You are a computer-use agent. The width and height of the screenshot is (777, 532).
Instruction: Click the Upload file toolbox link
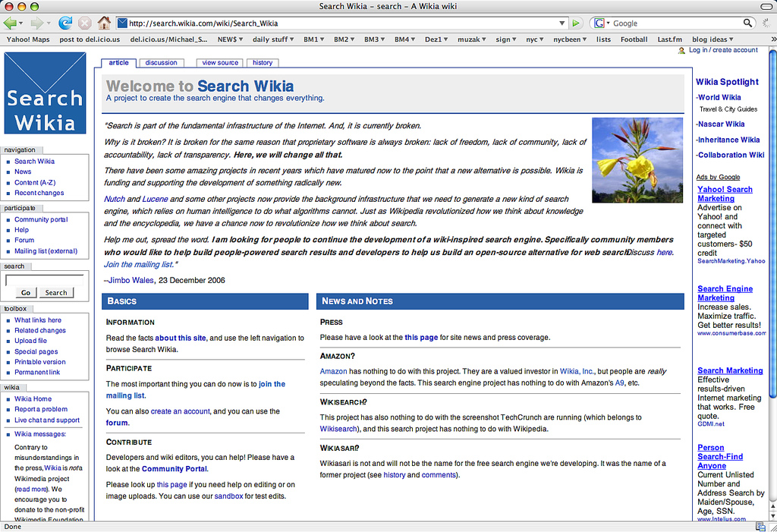[x=30, y=341]
